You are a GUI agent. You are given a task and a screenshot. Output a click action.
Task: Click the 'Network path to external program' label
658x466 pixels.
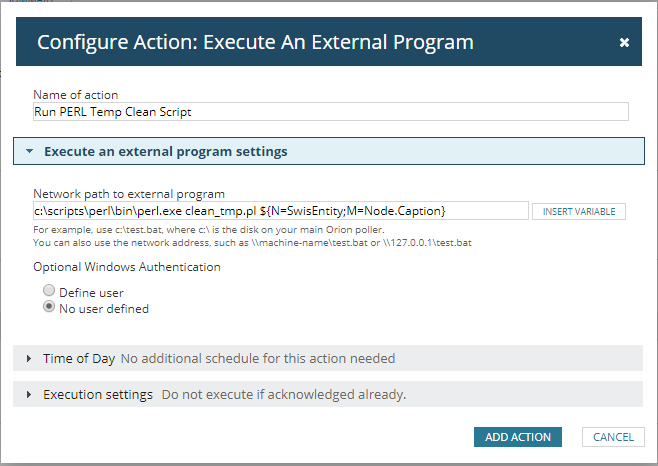pos(129,194)
